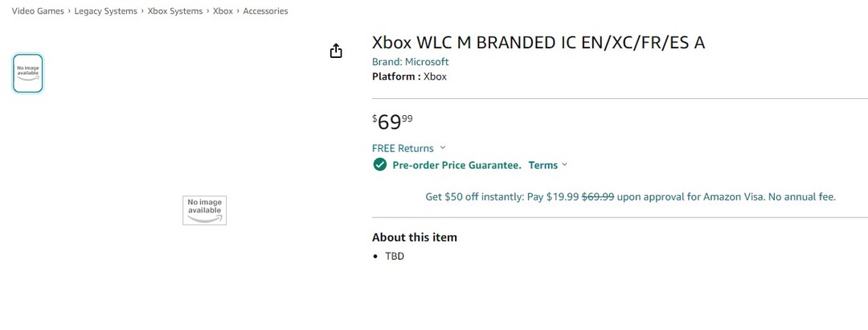Click the large center image placeholder

pyautogui.click(x=204, y=210)
